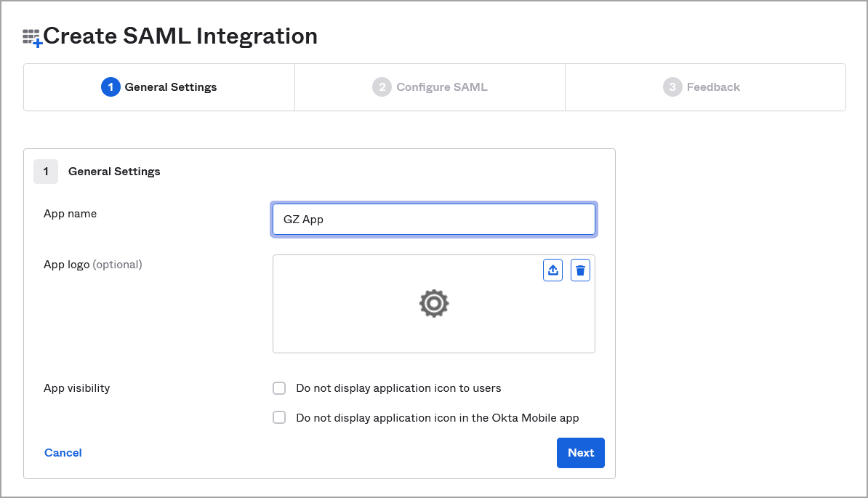The height and width of the screenshot is (498, 868).
Task: Select the App name input field
Action: coord(434,219)
